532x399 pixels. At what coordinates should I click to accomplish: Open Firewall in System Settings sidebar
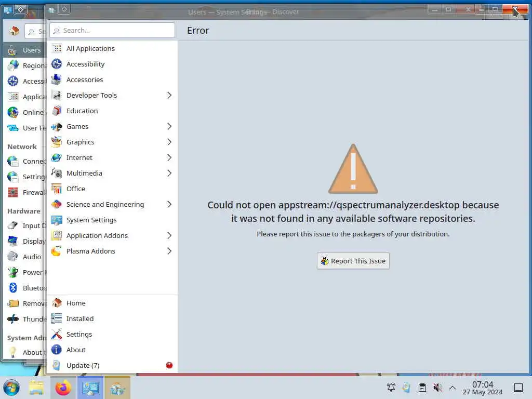point(24,192)
